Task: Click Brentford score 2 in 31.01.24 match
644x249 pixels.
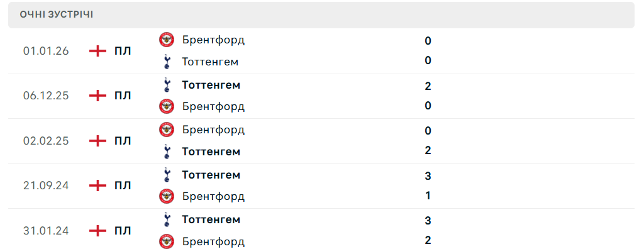Action: tap(428, 240)
